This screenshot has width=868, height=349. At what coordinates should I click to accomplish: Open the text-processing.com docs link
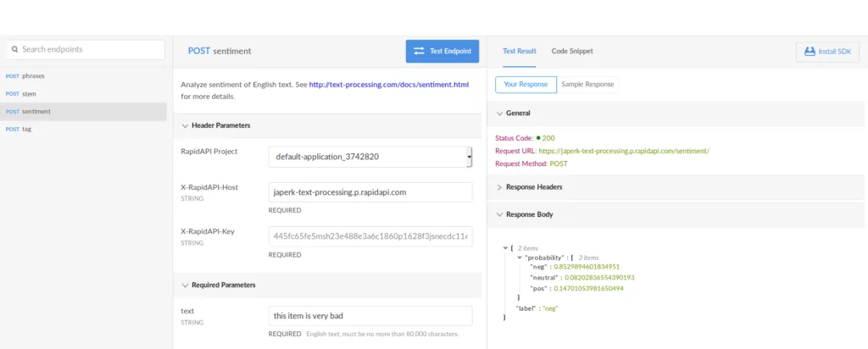[388, 85]
